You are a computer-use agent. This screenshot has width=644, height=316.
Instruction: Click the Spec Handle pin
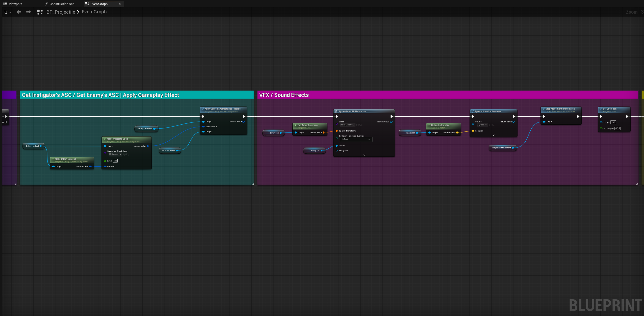point(203,127)
